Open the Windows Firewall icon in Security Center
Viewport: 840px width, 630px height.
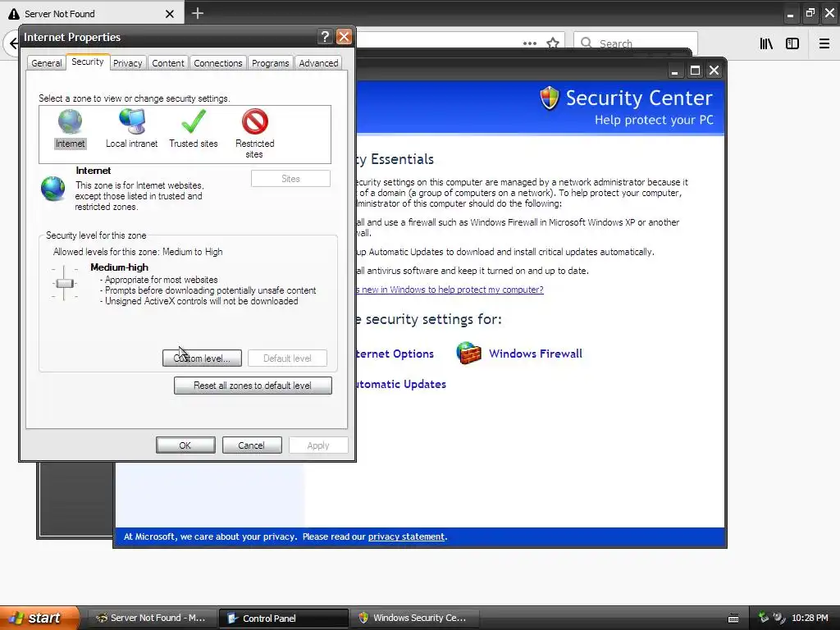(468, 353)
